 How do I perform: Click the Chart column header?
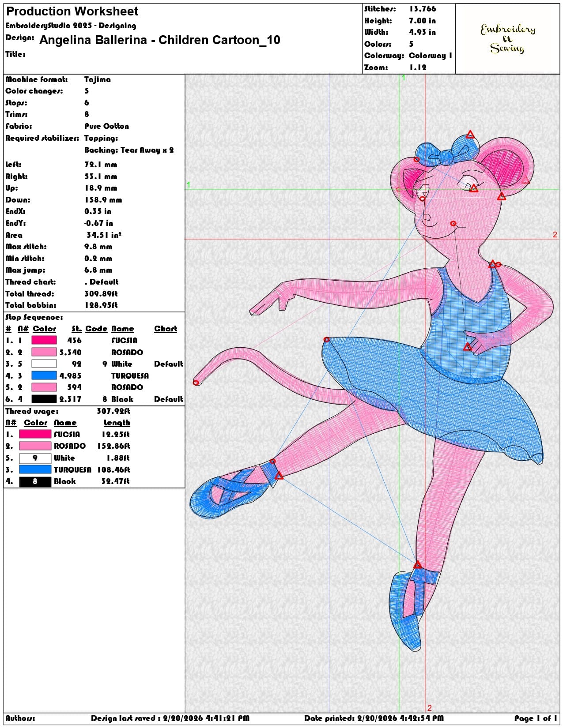166,329
